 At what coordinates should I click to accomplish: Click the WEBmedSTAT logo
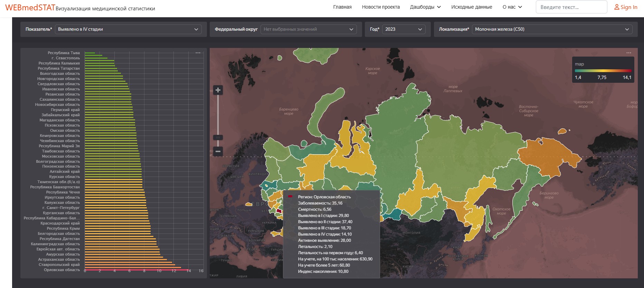coord(30,8)
